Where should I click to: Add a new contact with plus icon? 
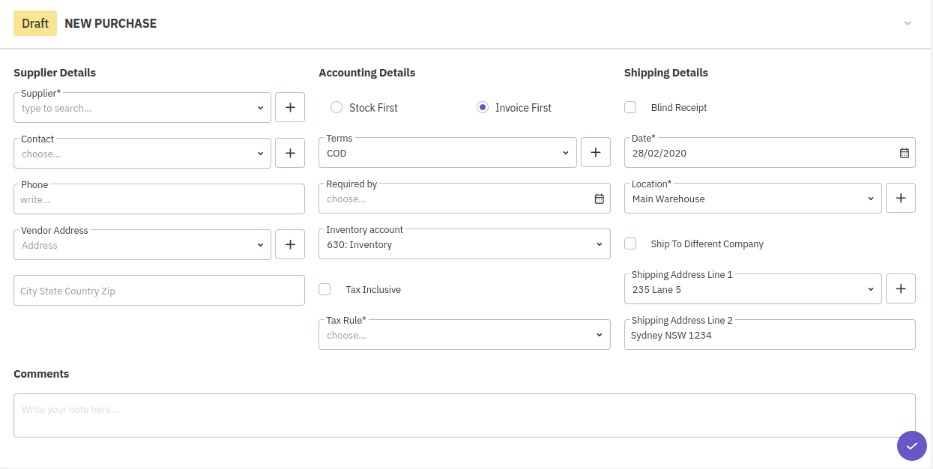290,153
